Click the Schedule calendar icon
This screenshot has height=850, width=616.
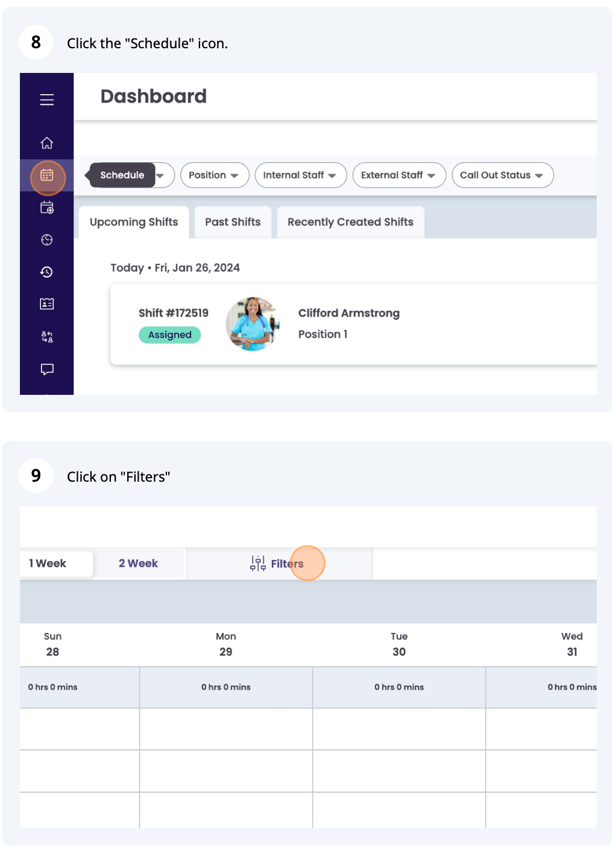pyautogui.click(x=47, y=175)
